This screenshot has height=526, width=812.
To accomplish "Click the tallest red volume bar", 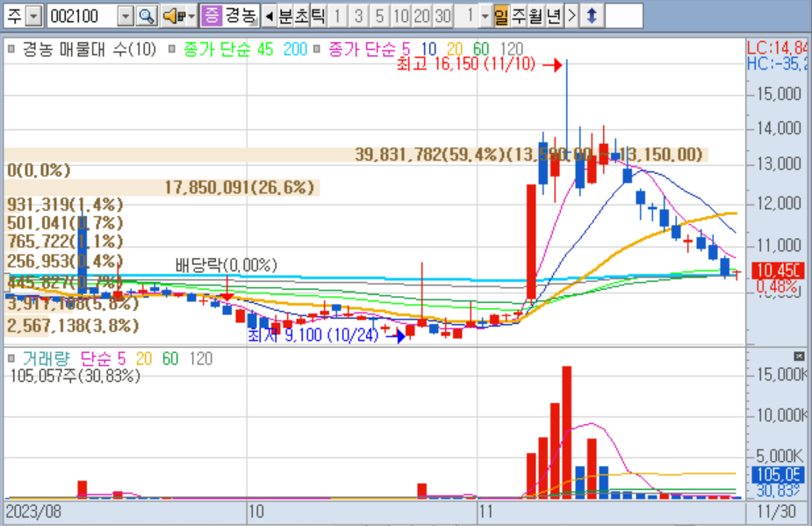I will coord(566,432).
